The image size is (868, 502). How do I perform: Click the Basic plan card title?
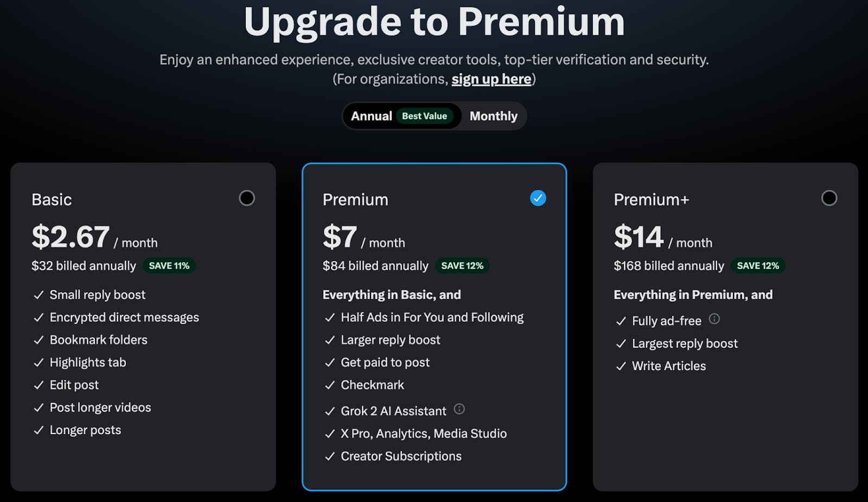(x=52, y=200)
